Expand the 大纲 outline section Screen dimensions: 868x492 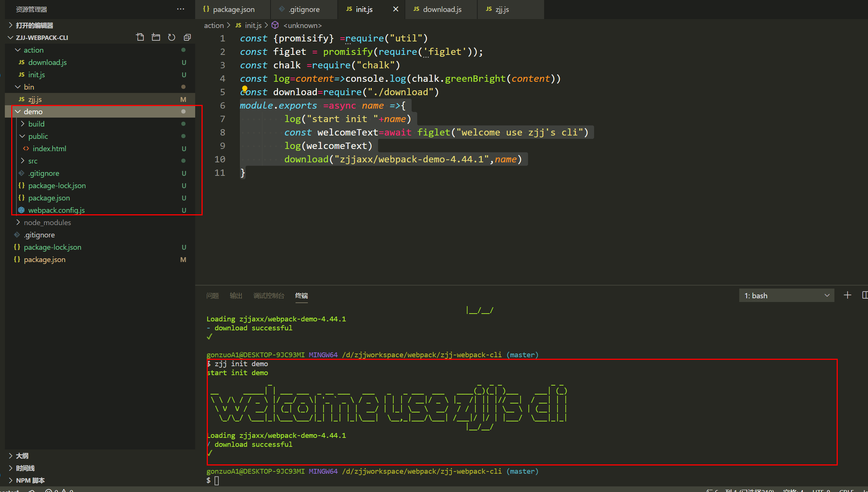[x=22, y=456]
